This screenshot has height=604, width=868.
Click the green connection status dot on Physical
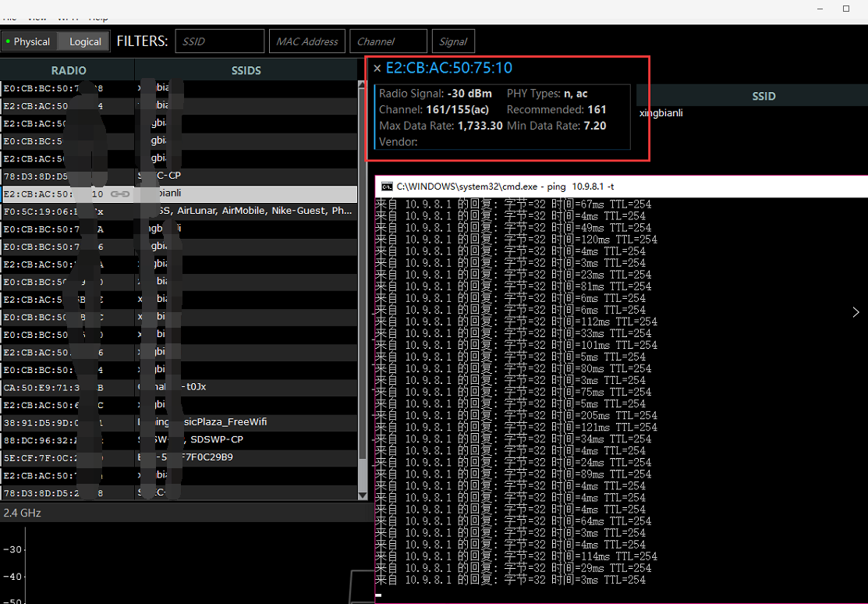(x=8, y=41)
